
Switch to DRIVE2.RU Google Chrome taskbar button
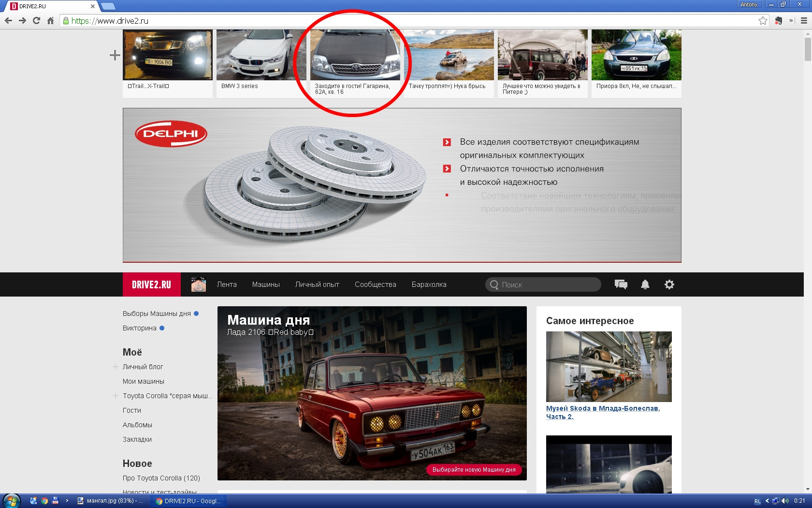tap(189, 501)
